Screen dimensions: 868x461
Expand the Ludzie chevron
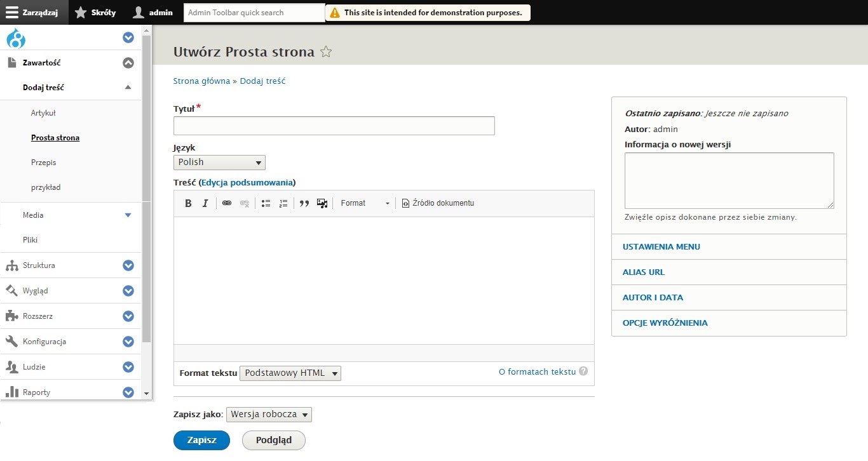[128, 367]
